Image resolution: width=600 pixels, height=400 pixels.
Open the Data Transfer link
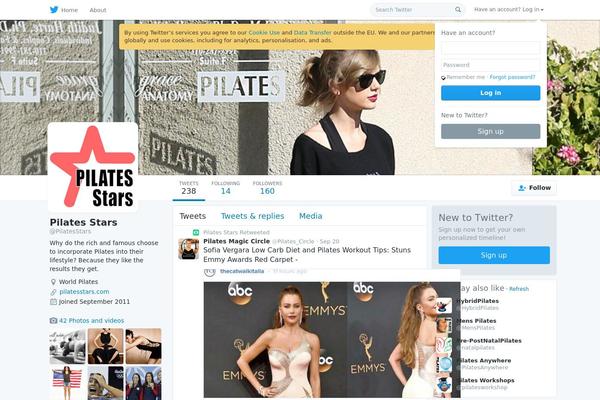click(313, 33)
